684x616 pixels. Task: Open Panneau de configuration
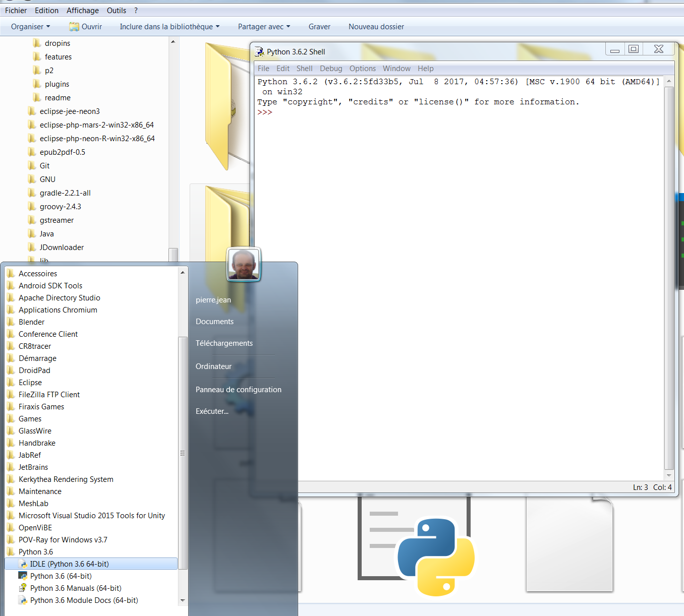coord(239,390)
